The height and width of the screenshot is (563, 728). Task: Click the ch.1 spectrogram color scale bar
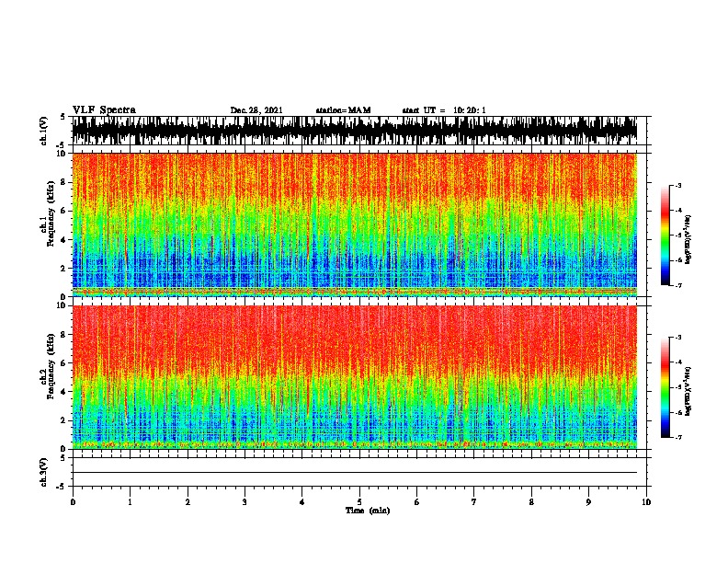point(665,236)
